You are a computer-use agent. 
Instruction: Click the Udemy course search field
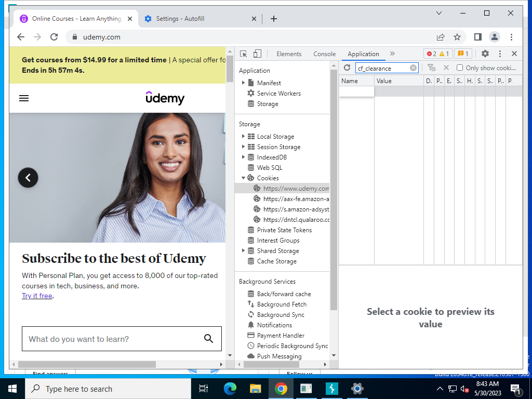pos(122,339)
